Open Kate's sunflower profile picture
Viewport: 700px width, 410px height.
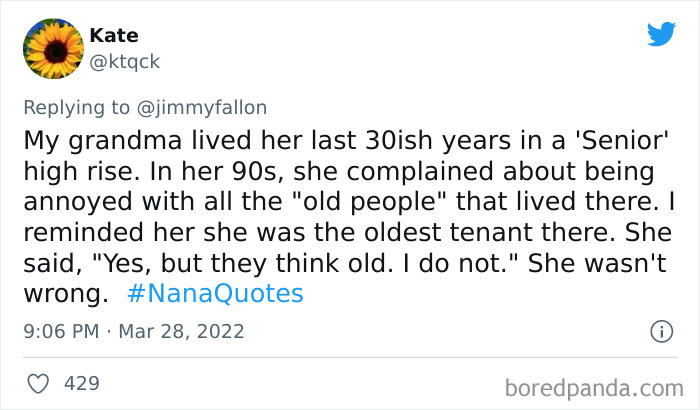point(52,48)
